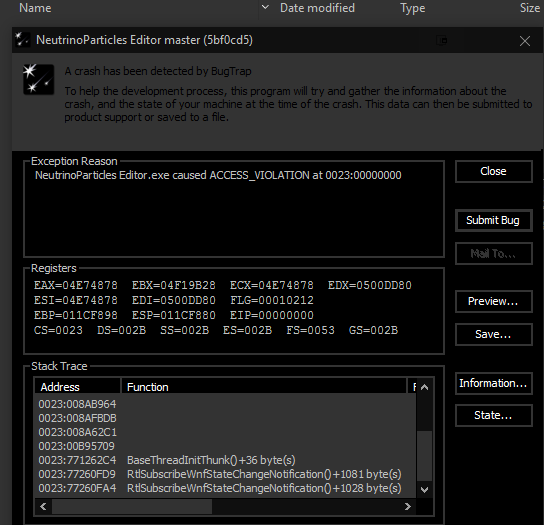Click the FLG=00010212 register value

272,300
